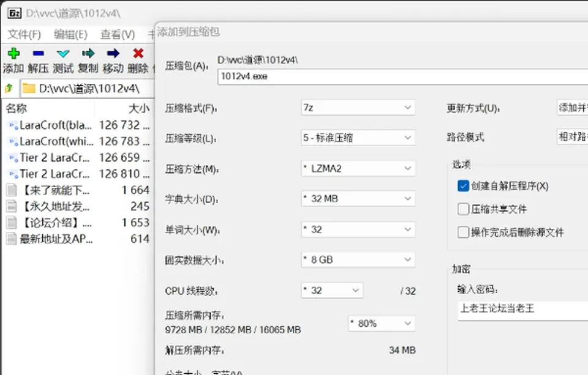The width and height of the screenshot is (588, 375).
Task: Click the archive name field containing 1012v4.exe
Action: pyautogui.click(x=403, y=76)
